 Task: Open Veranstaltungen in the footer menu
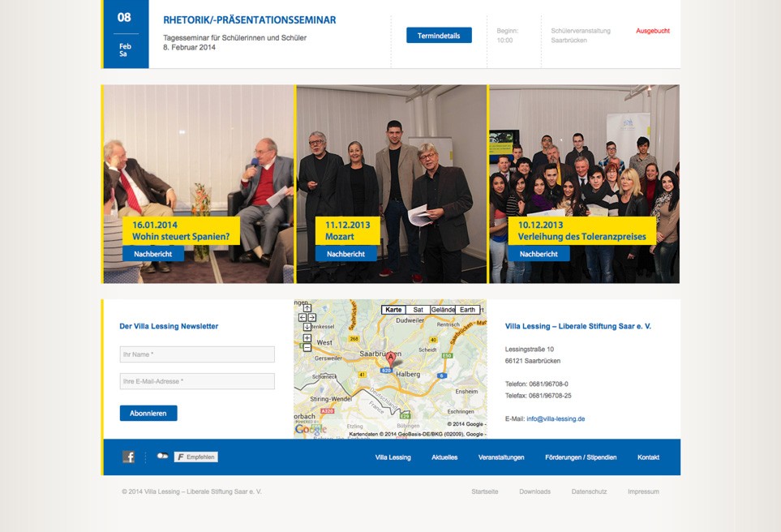point(501,457)
